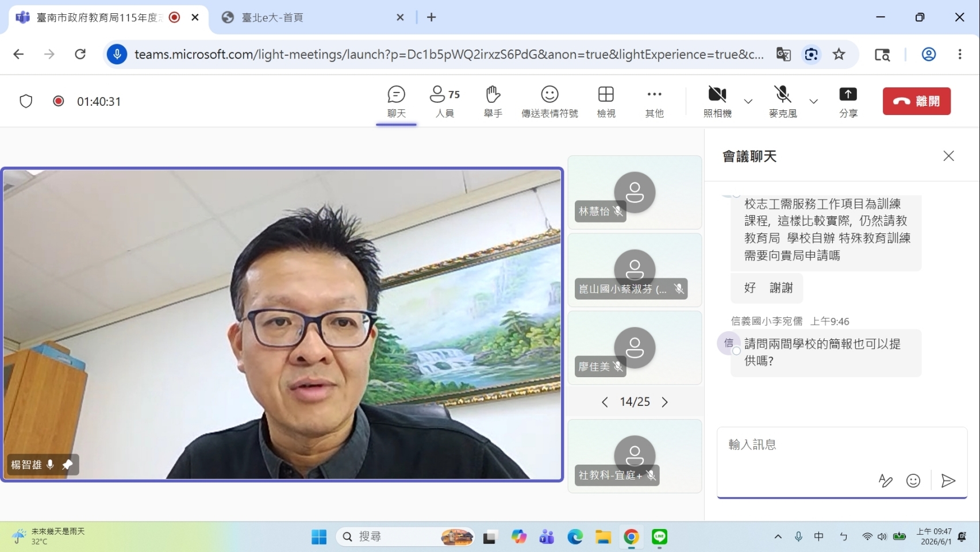Send the chat message

pos(948,480)
